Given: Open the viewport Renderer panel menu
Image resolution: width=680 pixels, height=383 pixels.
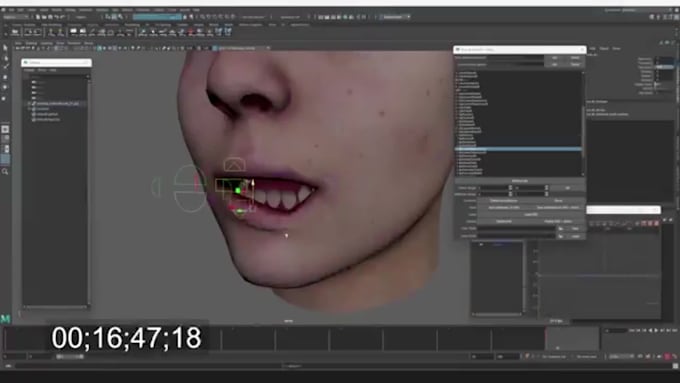Looking at the screenshot, I should 74,43.
